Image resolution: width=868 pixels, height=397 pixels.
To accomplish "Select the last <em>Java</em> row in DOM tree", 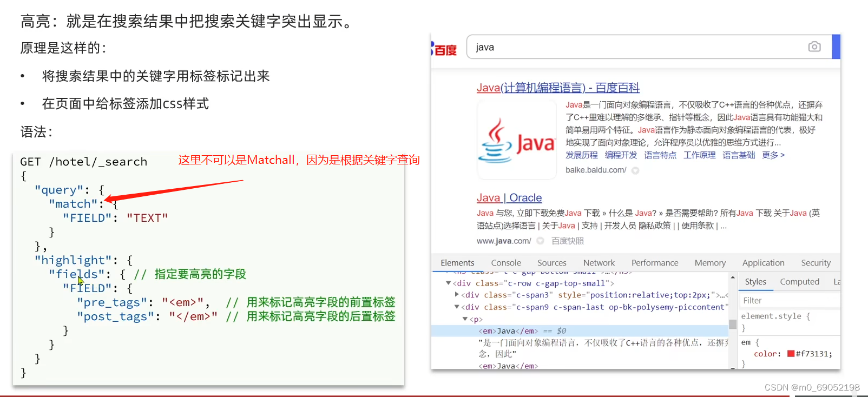I will tap(508, 366).
